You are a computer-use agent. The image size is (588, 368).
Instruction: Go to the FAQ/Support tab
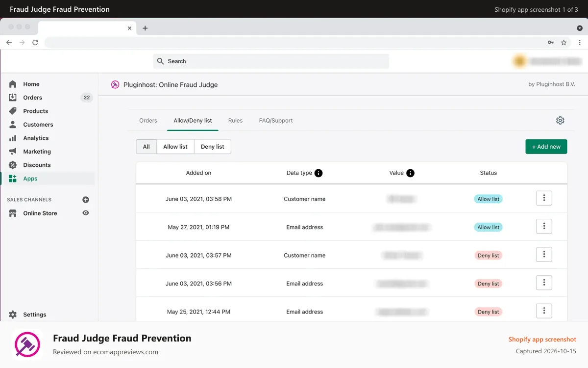[276, 120]
